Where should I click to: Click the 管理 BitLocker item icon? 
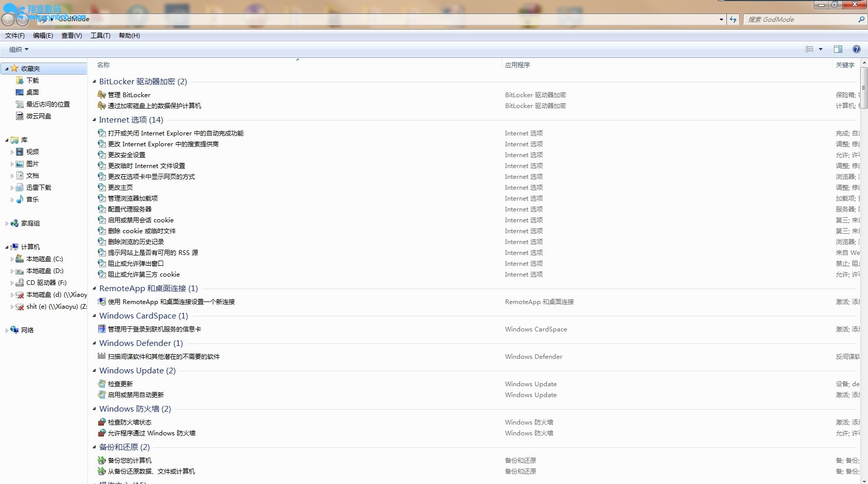point(102,95)
